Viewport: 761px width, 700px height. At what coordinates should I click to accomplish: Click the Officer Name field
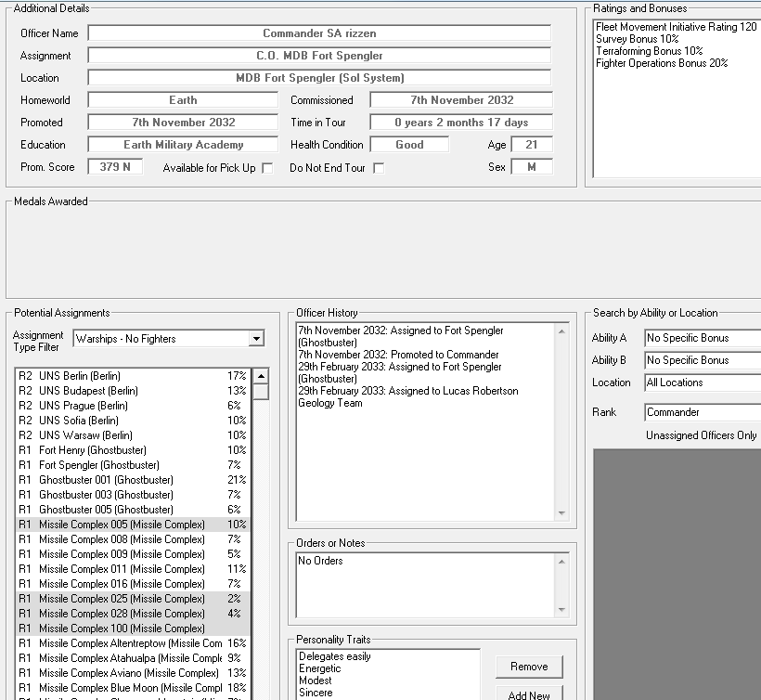tap(319, 33)
